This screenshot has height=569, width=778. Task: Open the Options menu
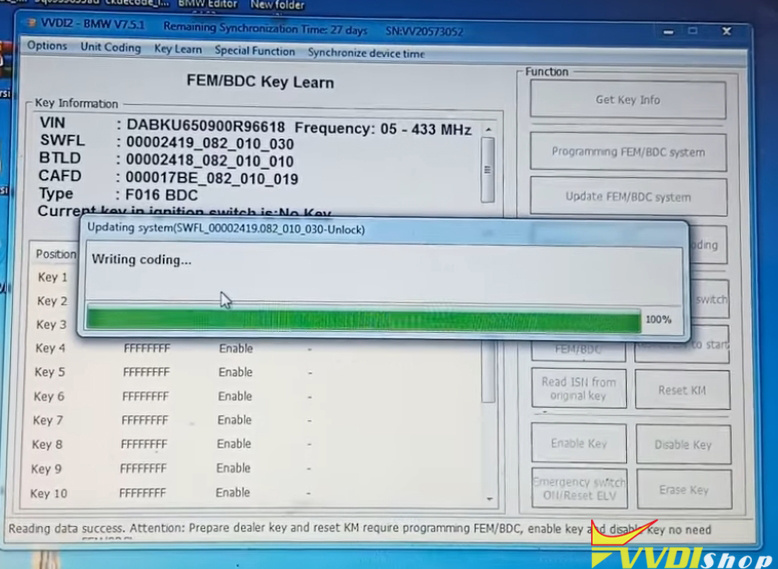[47, 46]
